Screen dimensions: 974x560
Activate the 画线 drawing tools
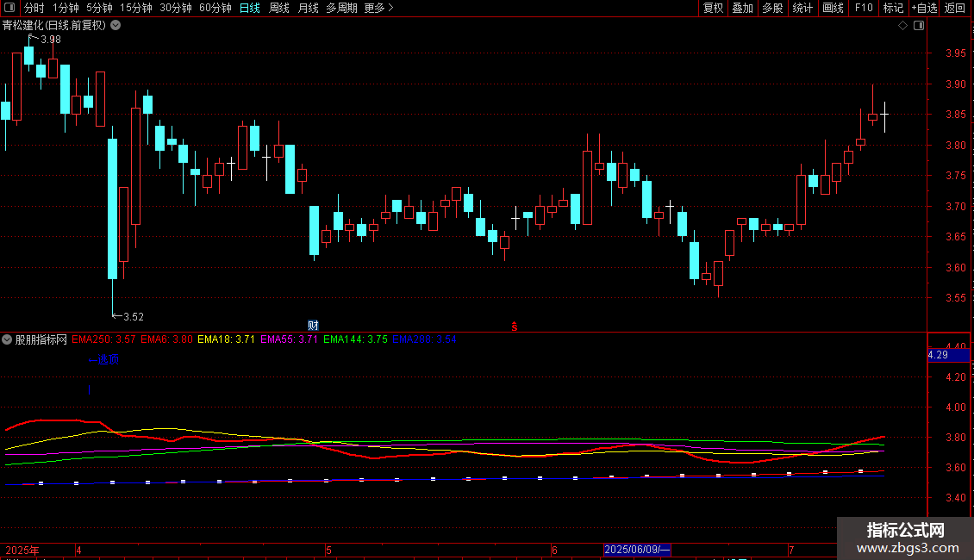click(833, 8)
